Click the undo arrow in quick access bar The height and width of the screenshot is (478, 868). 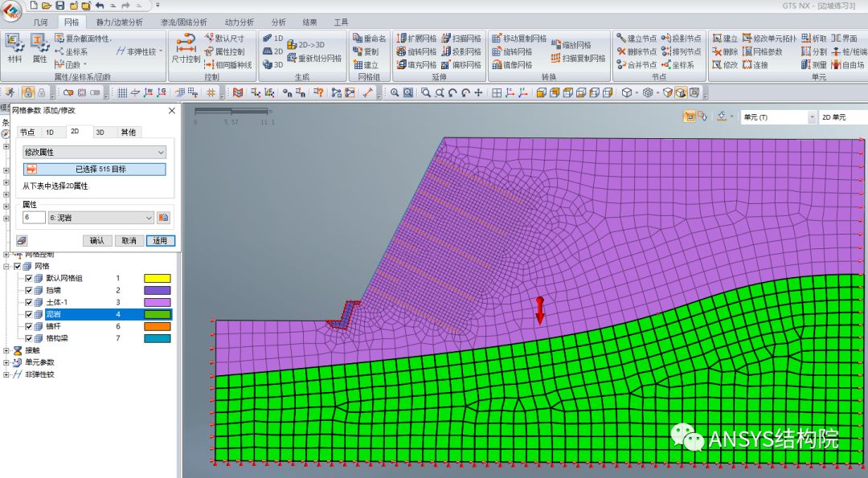tap(100, 6)
